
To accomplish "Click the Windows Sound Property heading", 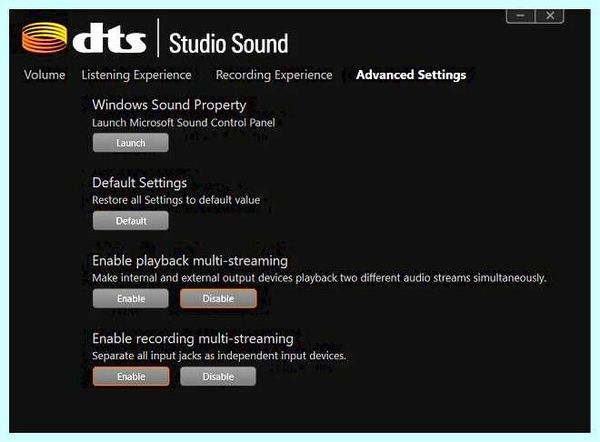I will [169, 105].
